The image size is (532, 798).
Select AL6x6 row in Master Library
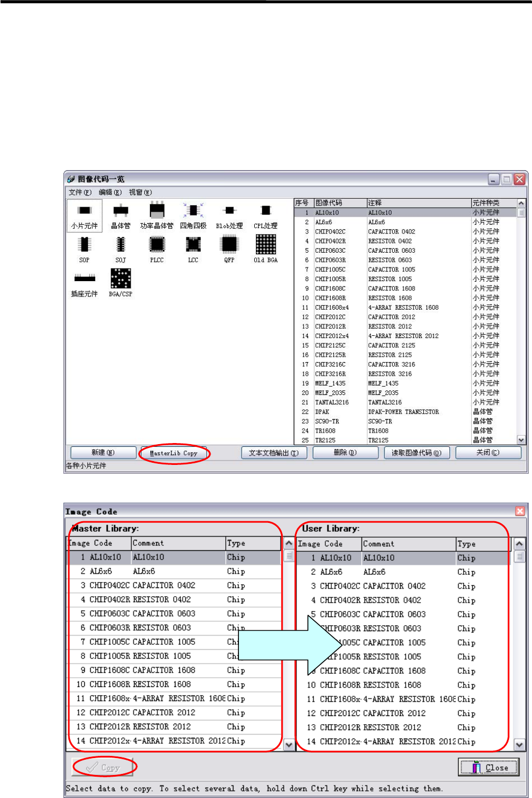[174, 572]
